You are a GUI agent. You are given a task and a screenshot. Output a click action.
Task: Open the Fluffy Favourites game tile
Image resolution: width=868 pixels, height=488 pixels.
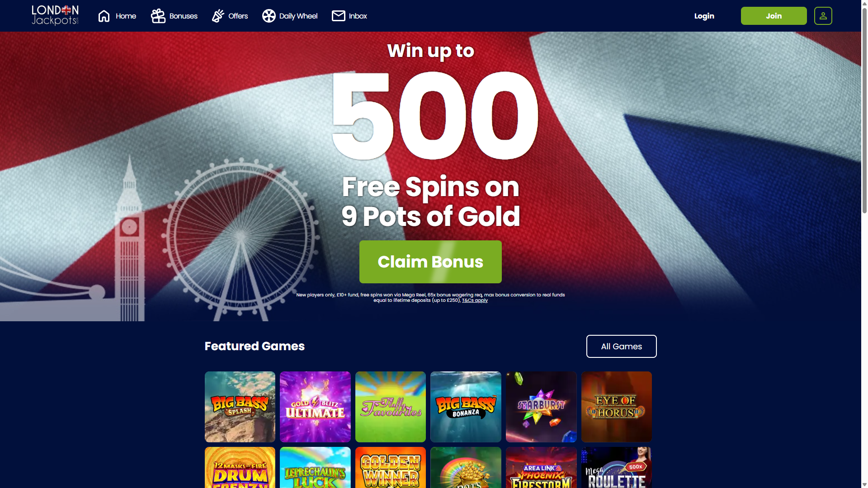(390, 407)
